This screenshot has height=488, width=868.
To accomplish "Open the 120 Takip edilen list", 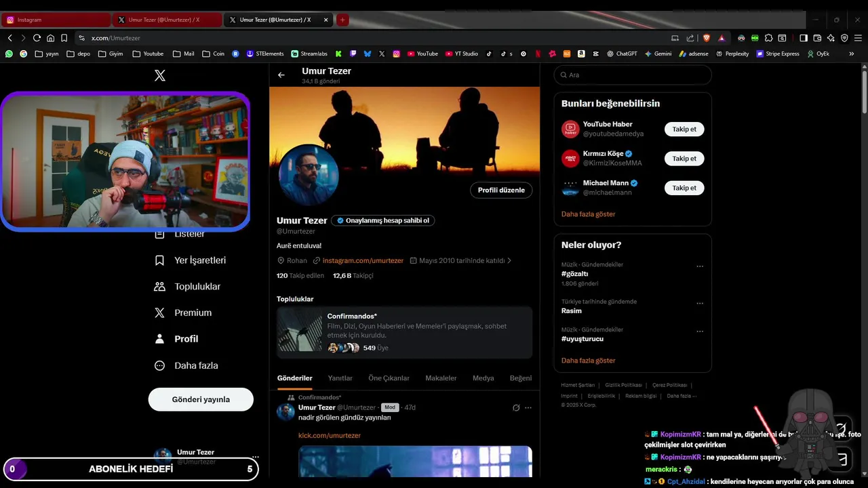I will tap(300, 276).
